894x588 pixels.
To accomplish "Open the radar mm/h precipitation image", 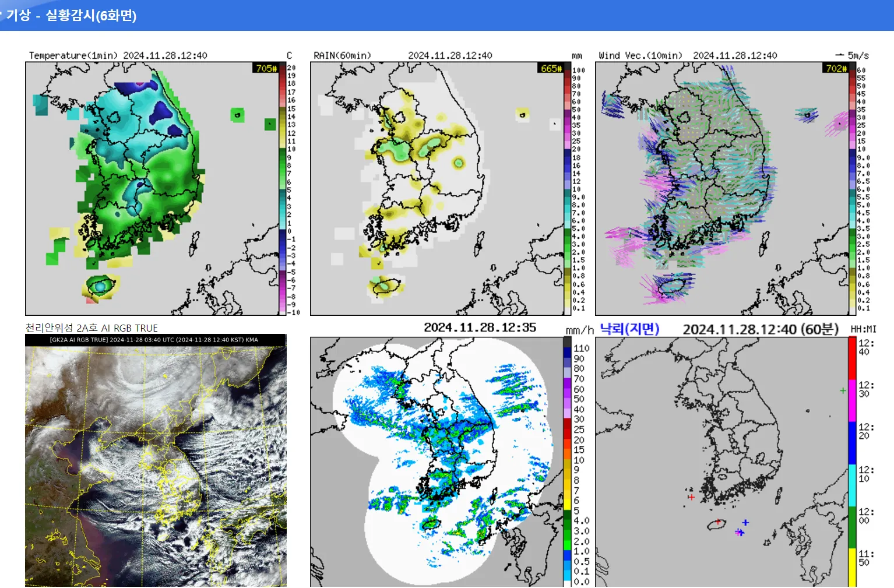I will [436, 462].
